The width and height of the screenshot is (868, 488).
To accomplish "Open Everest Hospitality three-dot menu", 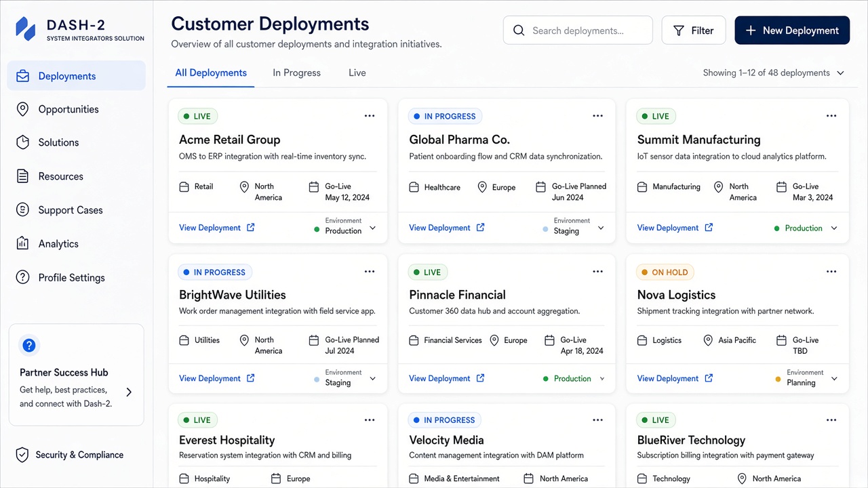I will coord(370,420).
